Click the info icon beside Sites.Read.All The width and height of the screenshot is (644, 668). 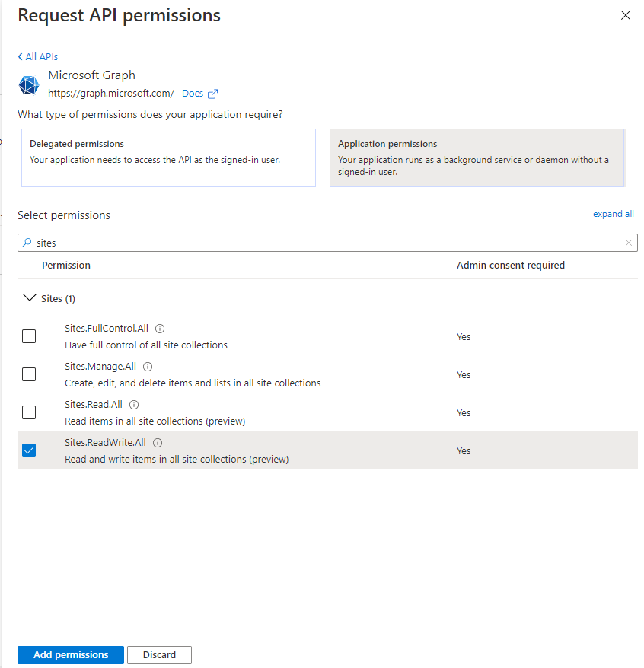point(134,405)
